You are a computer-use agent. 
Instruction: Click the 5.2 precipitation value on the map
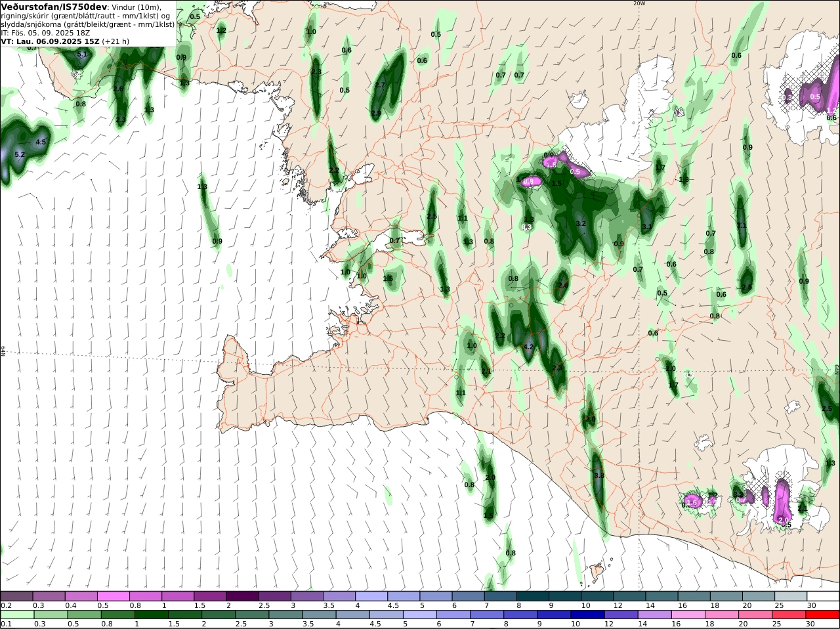20,155
